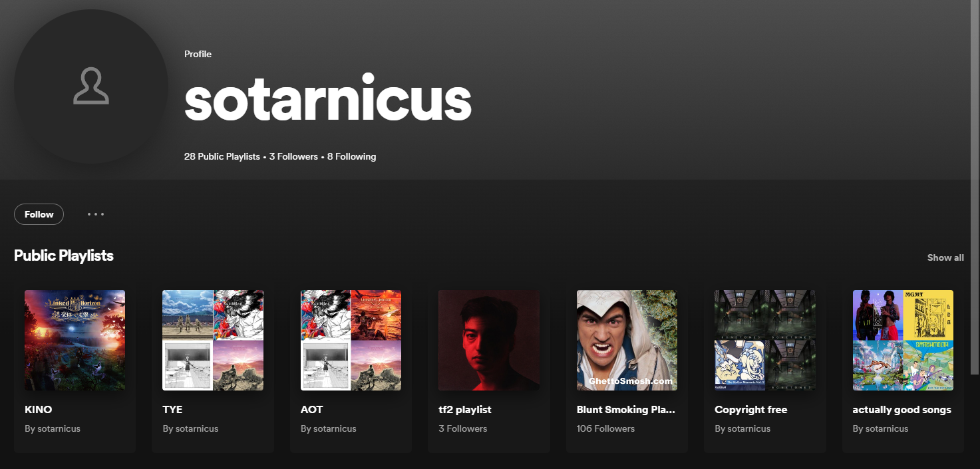Open the AOT playlist cover art

(x=351, y=340)
